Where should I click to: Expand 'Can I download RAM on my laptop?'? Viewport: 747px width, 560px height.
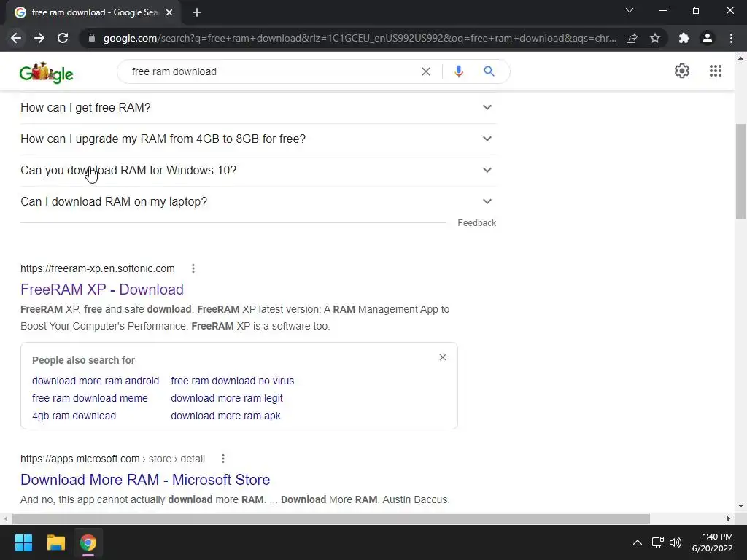coord(258,202)
